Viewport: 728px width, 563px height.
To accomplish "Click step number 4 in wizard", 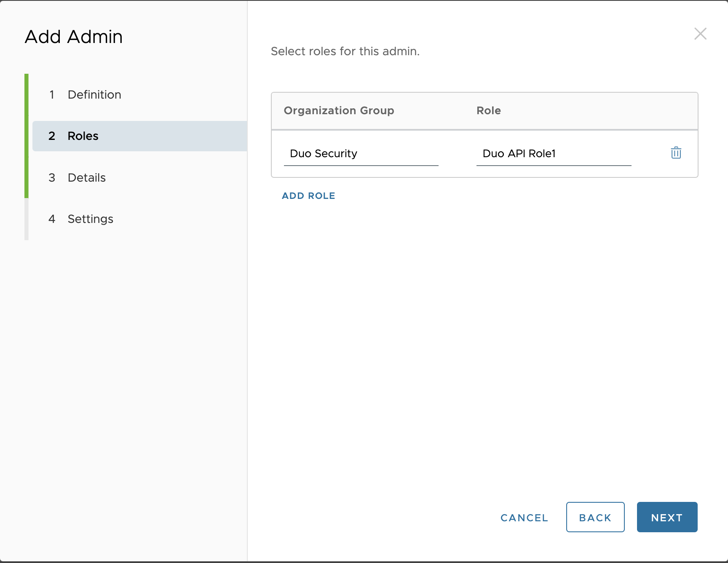I will pos(52,219).
